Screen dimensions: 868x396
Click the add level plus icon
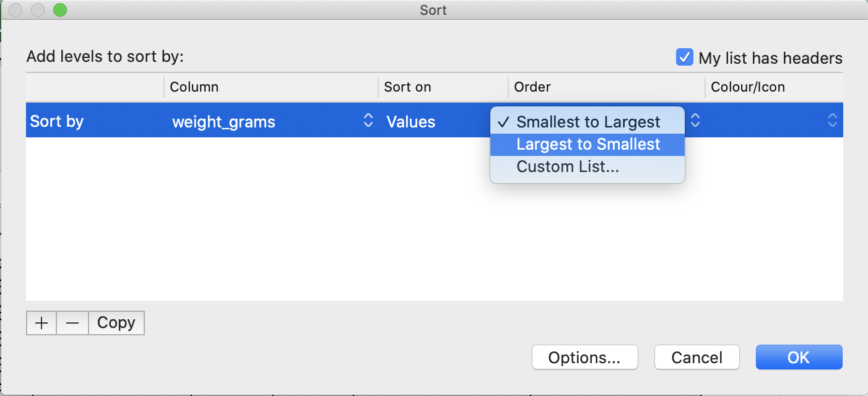tap(41, 322)
